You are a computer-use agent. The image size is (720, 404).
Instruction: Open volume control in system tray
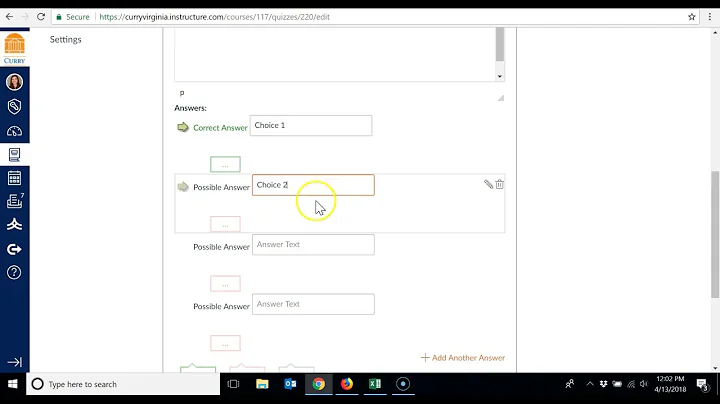click(644, 384)
